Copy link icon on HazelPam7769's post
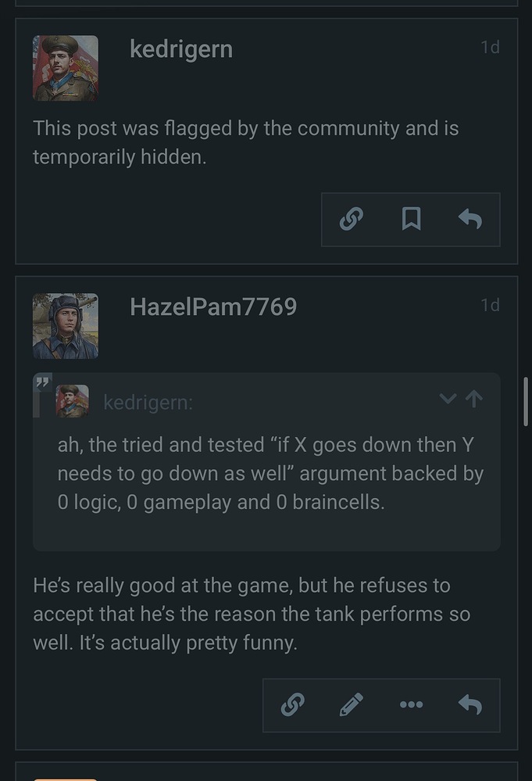This screenshot has width=532, height=781. 293,704
